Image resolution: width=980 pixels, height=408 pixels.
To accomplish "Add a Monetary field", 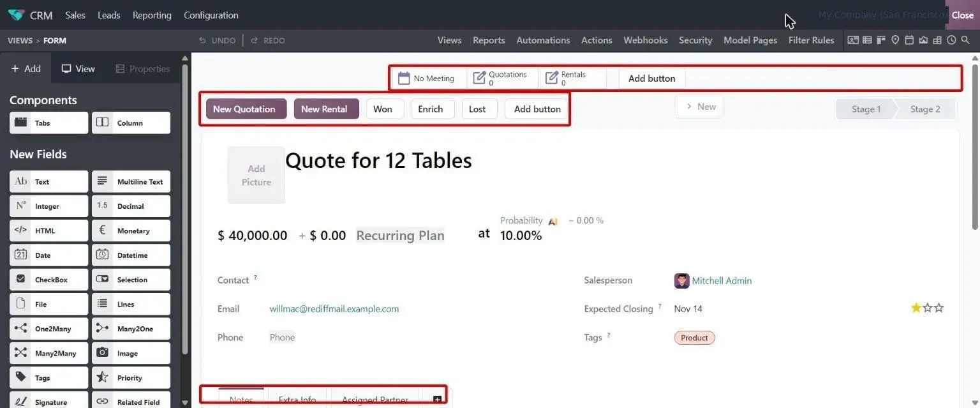I will (131, 230).
